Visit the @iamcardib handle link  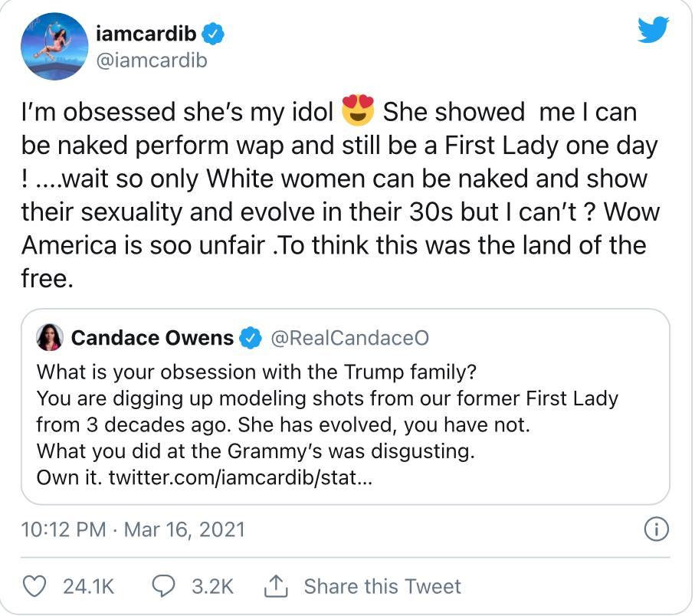pos(153,60)
